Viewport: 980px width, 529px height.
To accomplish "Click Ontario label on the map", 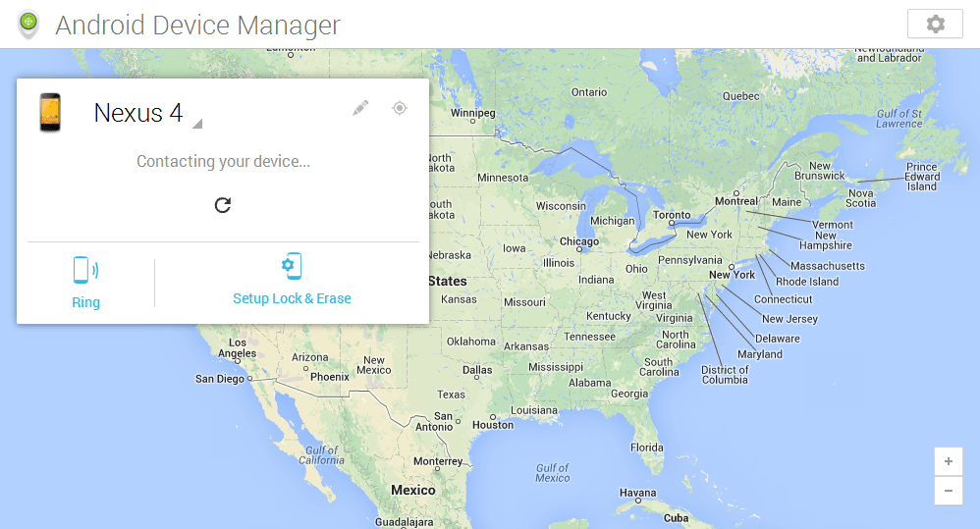I will 589,92.
